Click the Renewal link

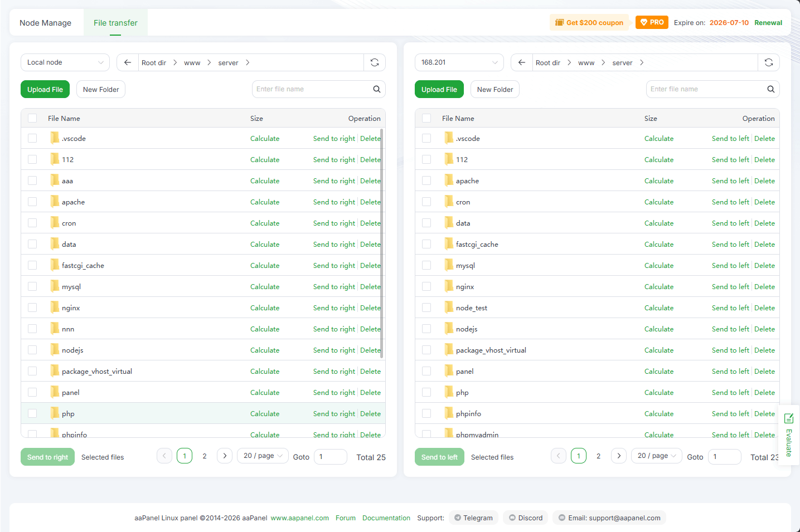[x=768, y=23]
